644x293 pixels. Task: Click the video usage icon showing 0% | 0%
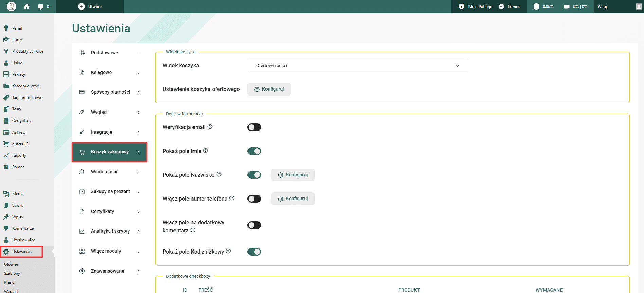567,6
